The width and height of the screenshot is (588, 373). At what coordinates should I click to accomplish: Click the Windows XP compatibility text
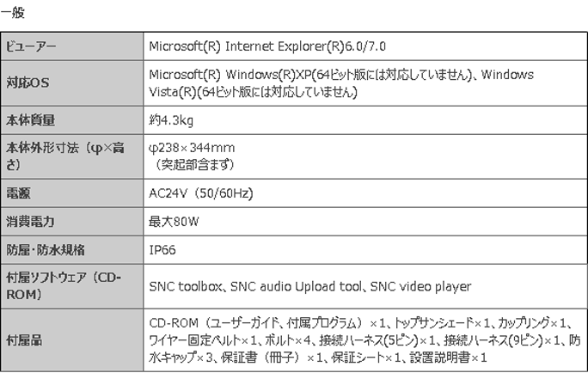pyautogui.click(x=341, y=83)
